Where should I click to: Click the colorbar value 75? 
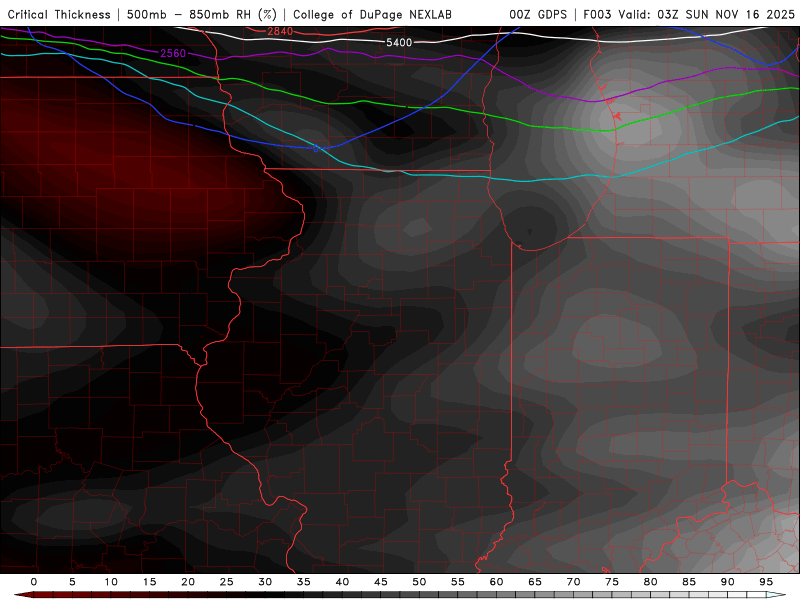(x=612, y=582)
